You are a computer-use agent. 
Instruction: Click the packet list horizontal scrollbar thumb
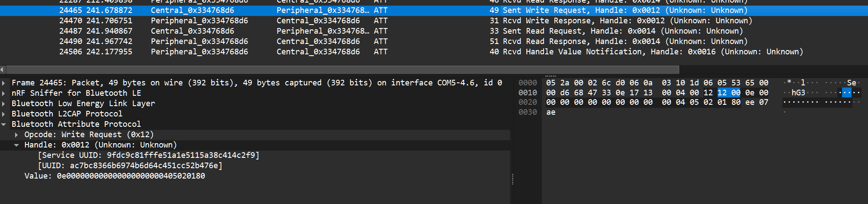pyautogui.click(x=342, y=69)
